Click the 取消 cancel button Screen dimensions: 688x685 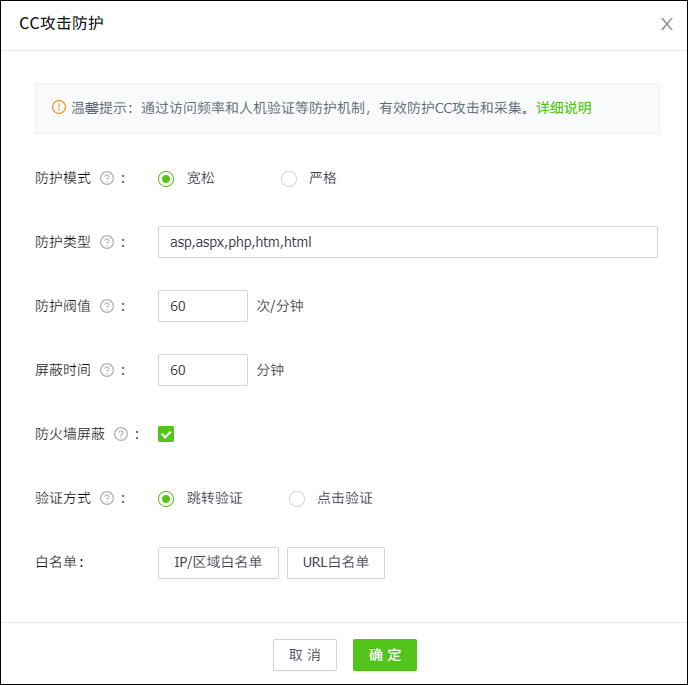pyautogui.click(x=305, y=655)
